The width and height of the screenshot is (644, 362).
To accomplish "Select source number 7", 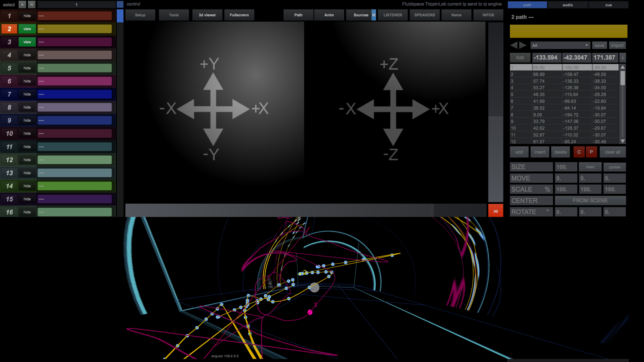I will pos(9,94).
